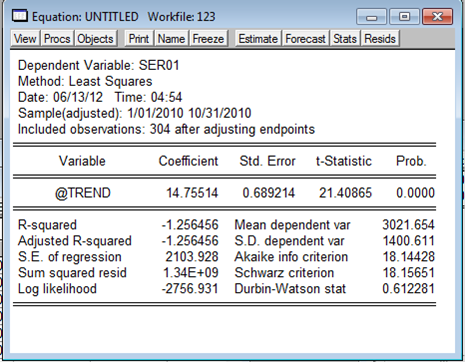The height and width of the screenshot is (363, 466).
Task: Click the Equation: UNTITLED title bar text
Action: (x=85, y=17)
